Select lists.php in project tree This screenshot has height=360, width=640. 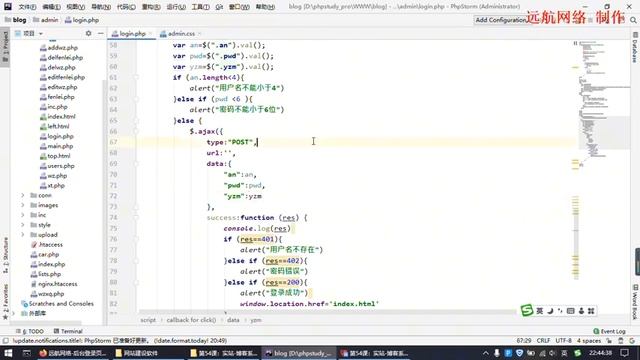[46, 274]
